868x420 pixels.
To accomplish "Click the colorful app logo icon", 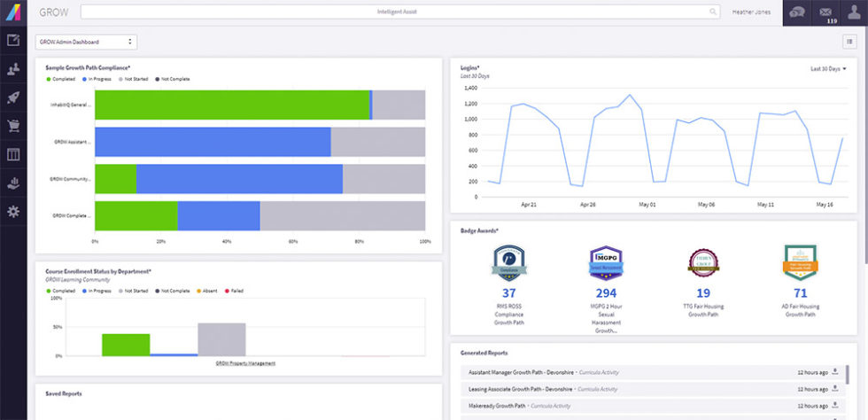I will pyautogui.click(x=13, y=12).
